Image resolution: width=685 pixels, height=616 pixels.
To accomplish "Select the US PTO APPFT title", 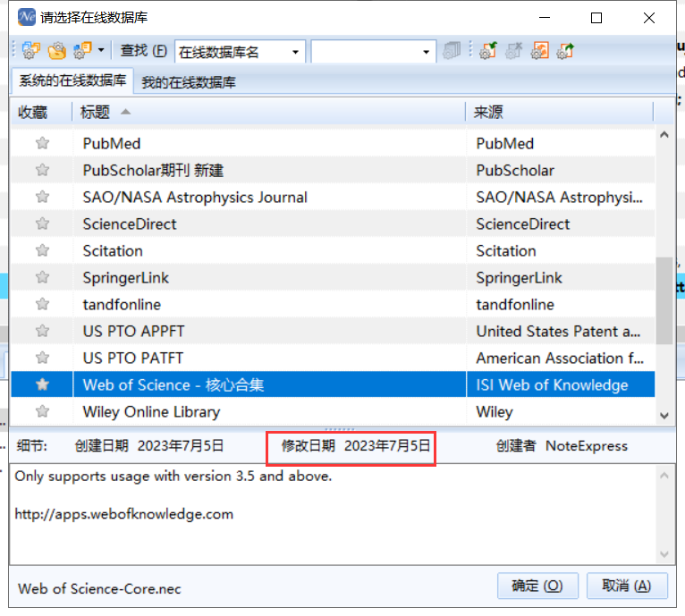I will point(133,331).
